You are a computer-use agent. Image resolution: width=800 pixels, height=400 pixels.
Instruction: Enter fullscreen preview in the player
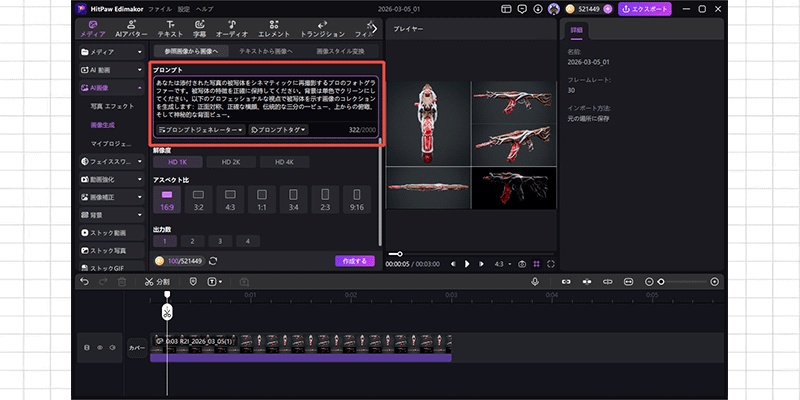point(551,264)
